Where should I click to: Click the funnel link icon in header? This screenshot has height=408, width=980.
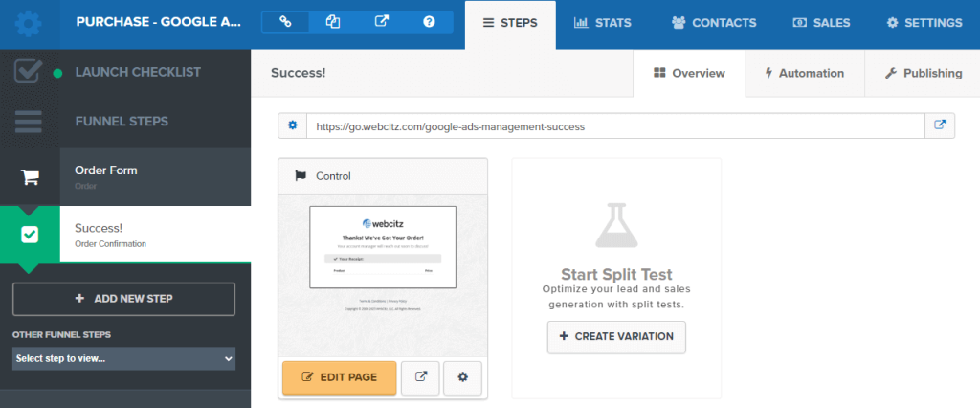click(x=285, y=22)
